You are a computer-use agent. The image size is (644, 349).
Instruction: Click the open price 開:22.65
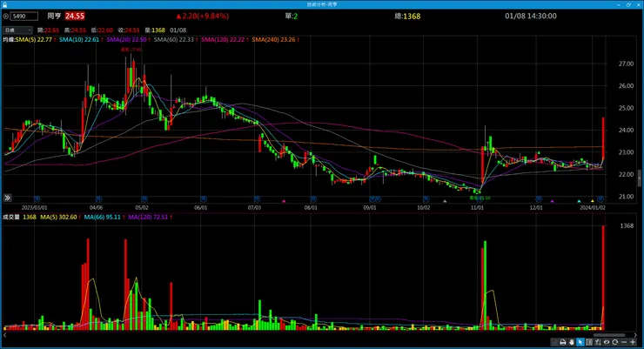point(48,30)
